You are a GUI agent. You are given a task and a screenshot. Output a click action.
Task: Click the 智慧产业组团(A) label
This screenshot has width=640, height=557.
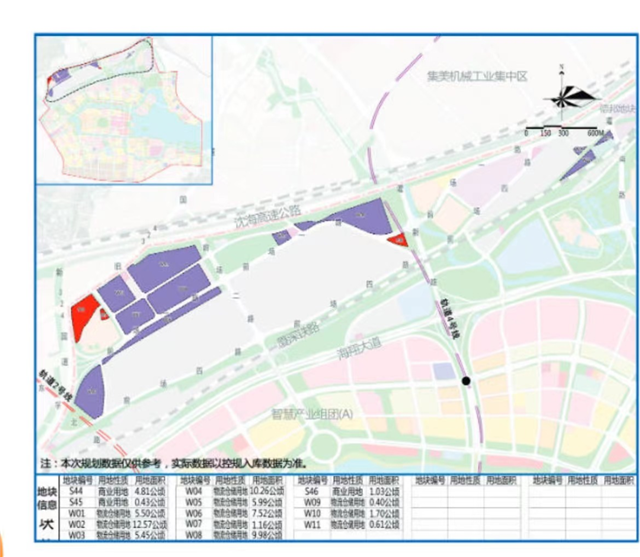pyautogui.click(x=312, y=414)
